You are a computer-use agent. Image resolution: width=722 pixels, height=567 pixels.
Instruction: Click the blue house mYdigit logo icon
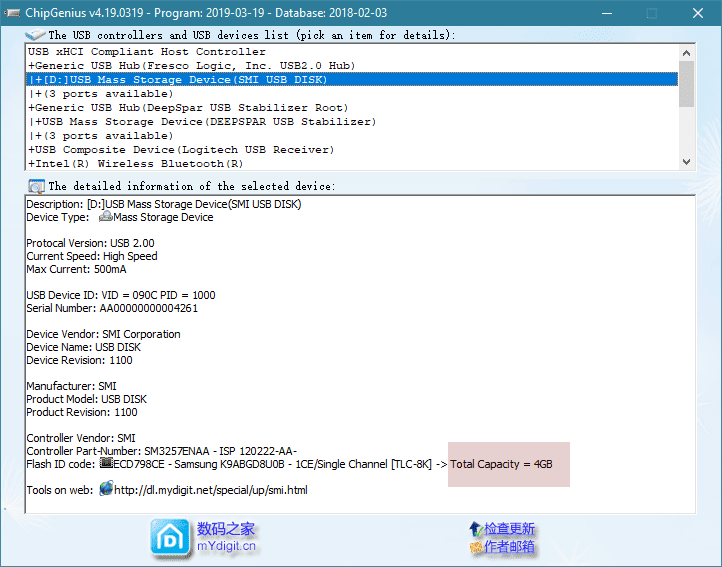coord(170,537)
